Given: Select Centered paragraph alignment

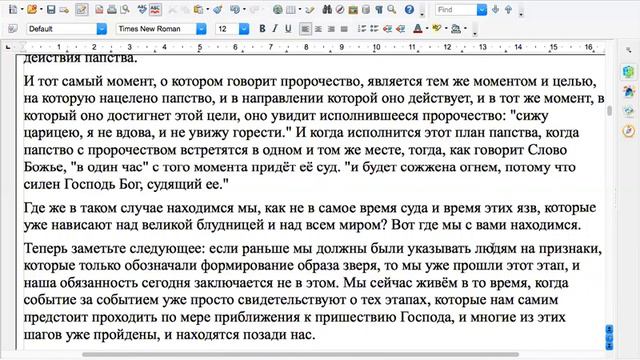Looking at the screenshot, I should (x=318, y=29).
